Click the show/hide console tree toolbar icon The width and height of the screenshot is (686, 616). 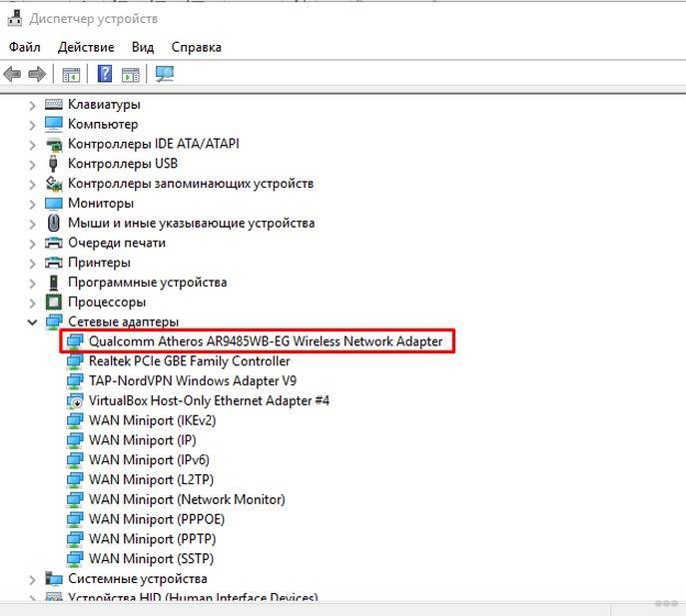pos(71,74)
